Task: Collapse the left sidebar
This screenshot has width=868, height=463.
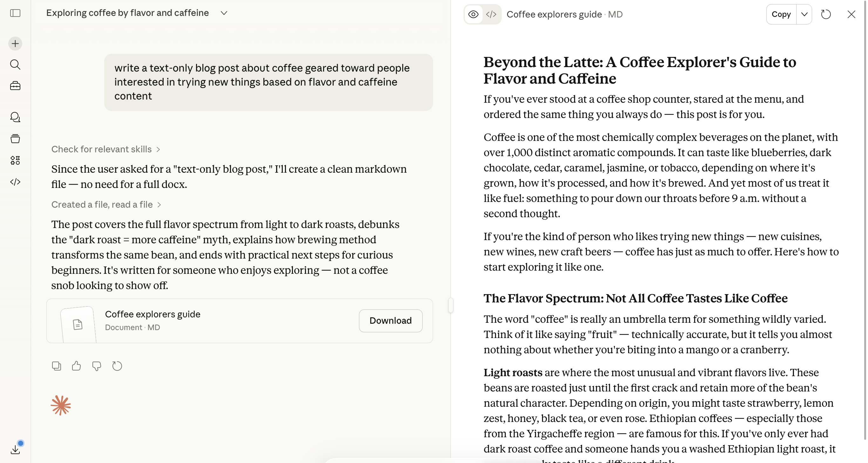Action: pos(15,13)
